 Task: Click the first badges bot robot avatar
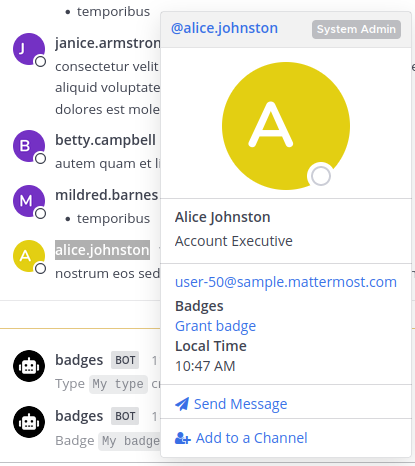click(x=29, y=366)
